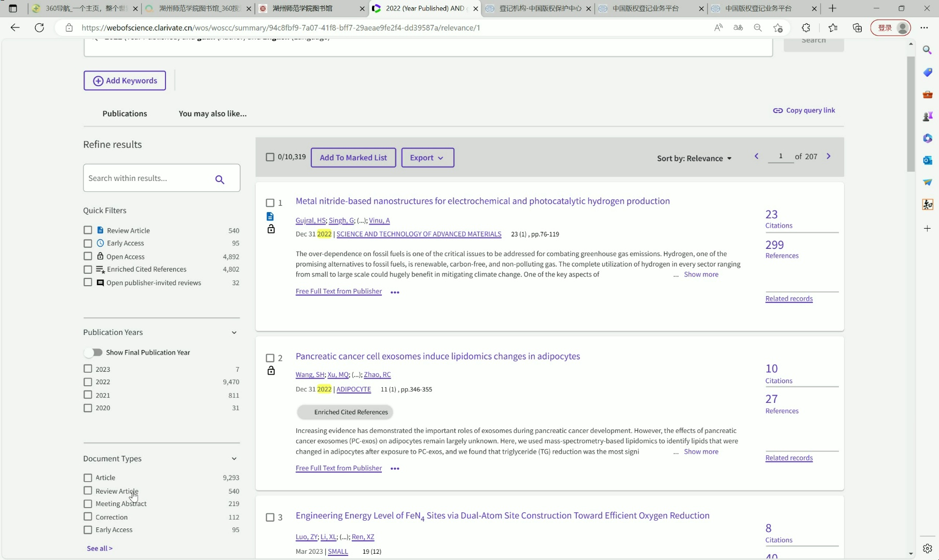The width and height of the screenshot is (939, 560).
Task: Click the Copy query link icon
Action: click(778, 110)
